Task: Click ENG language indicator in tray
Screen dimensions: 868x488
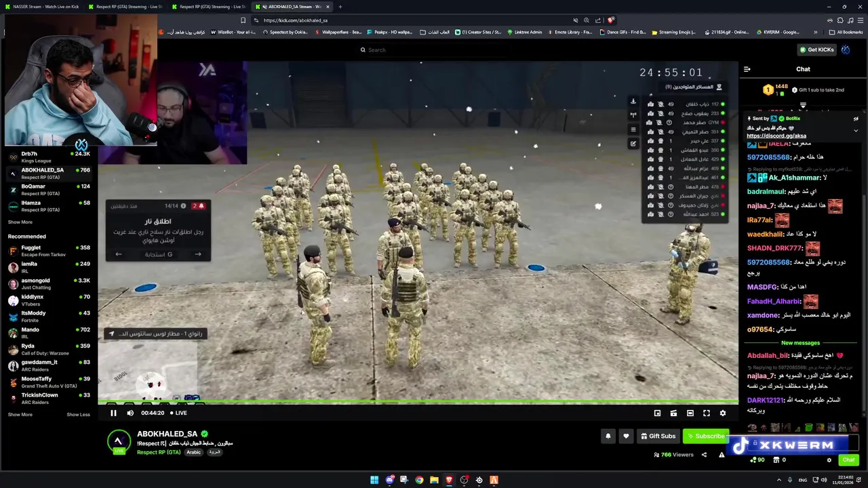Action: pos(803,480)
